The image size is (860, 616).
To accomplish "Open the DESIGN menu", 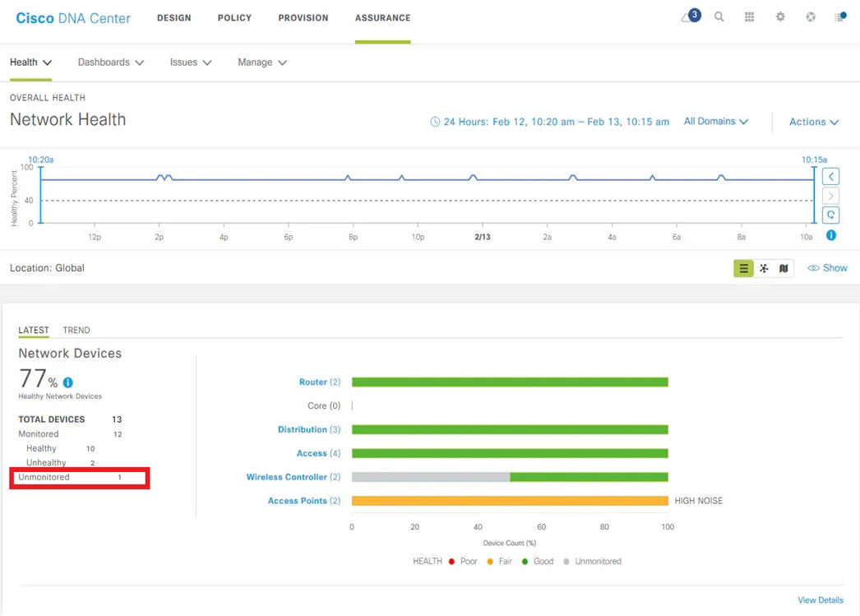I will pos(173,18).
